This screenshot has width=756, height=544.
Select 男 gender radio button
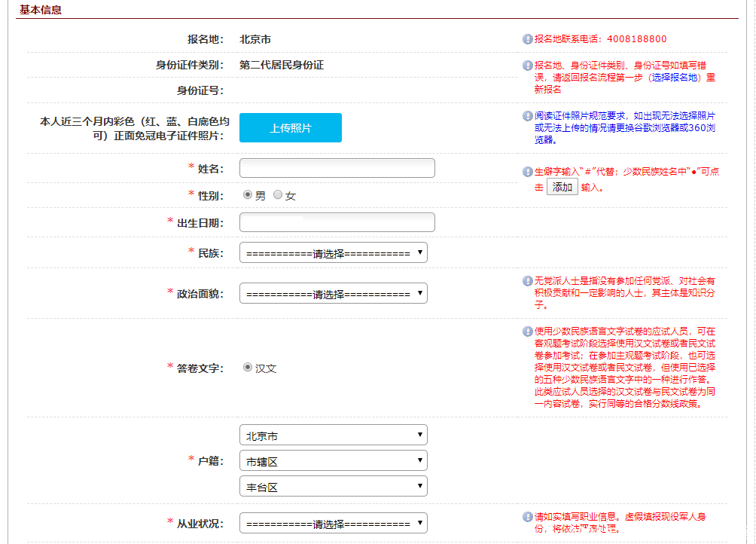pos(248,195)
